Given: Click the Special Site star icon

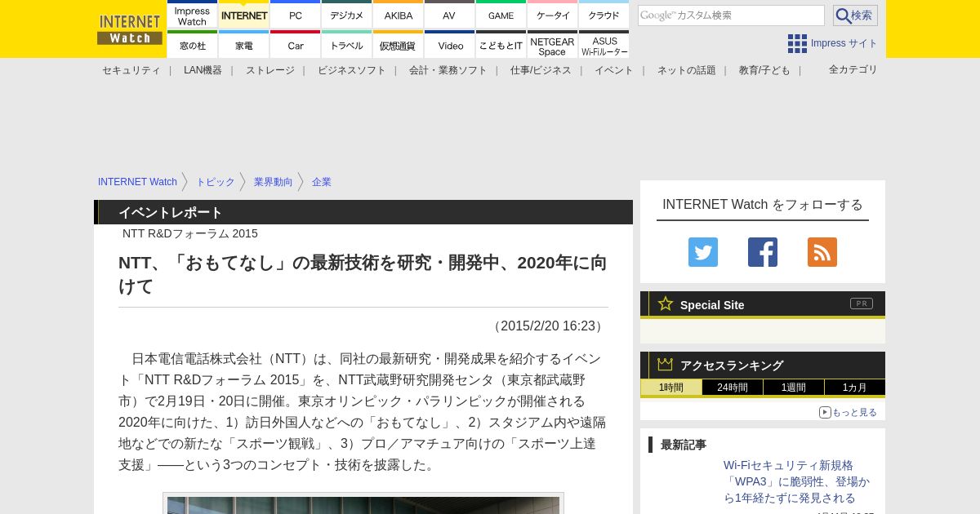Looking at the screenshot, I should pos(666,304).
